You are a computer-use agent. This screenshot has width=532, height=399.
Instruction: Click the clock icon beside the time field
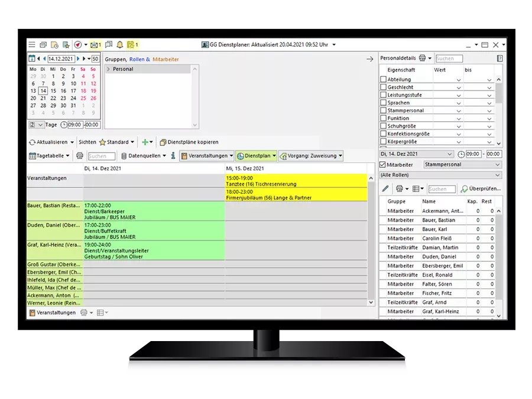point(461,154)
